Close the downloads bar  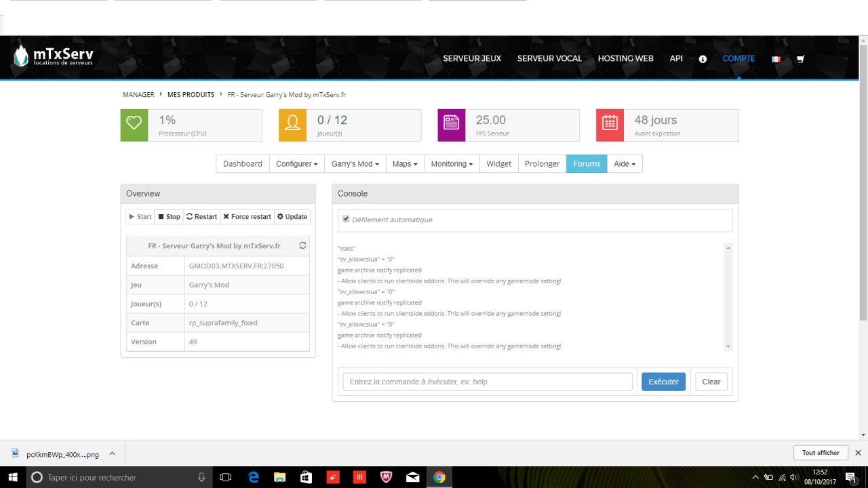point(858,453)
